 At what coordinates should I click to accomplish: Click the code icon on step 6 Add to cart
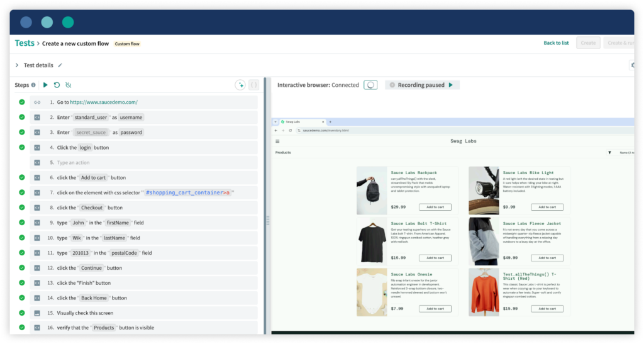point(37,178)
